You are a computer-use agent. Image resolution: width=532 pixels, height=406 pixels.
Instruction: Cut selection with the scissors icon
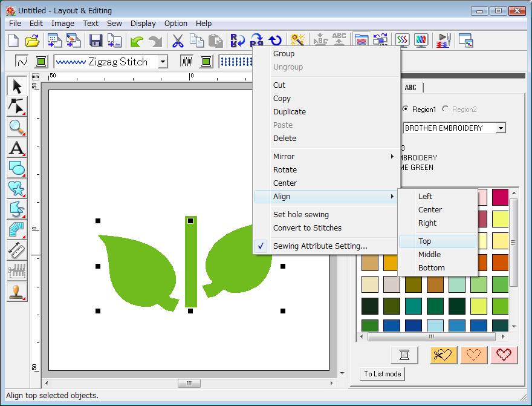point(178,41)
